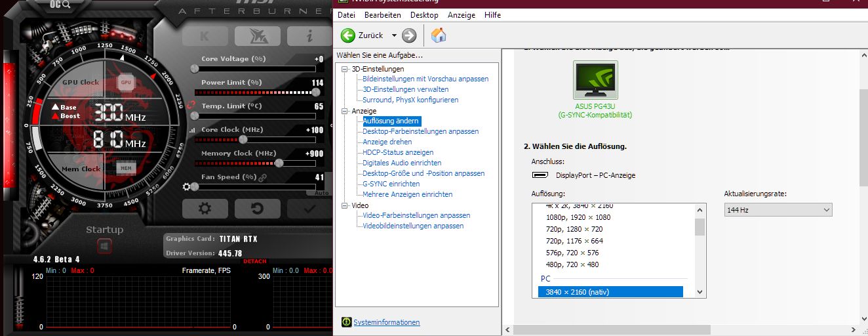
Task: Click the DisplayPort connector icon
Action: (540, 175)
